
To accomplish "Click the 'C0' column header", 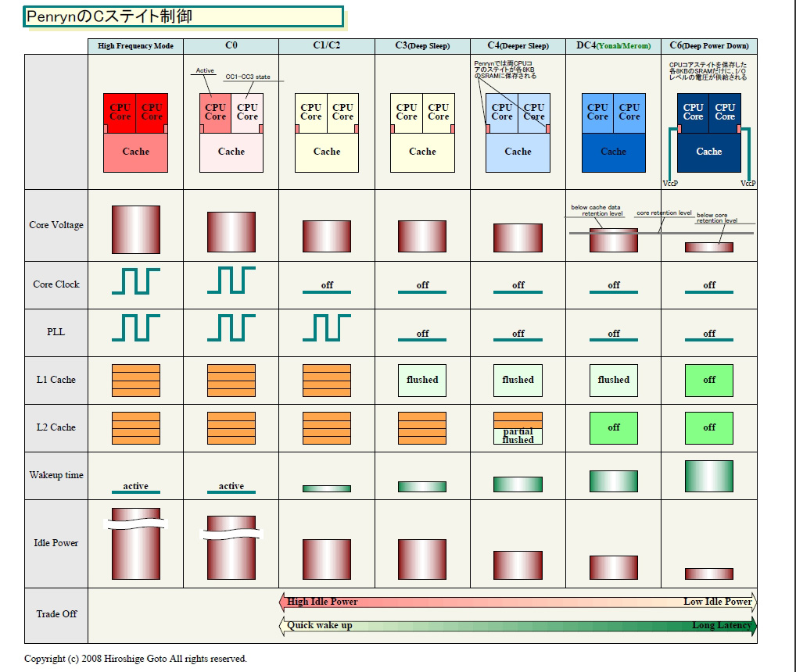I will [231, 46].
